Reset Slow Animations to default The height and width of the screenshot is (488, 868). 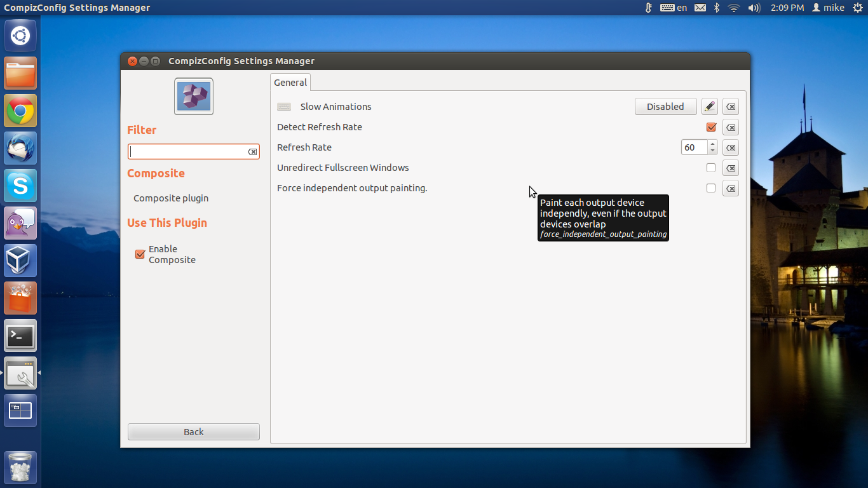[x=731, y=107]
